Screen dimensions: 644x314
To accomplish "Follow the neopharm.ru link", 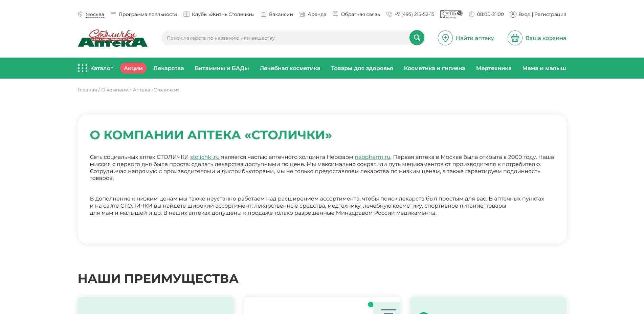I will tap(372, 157).
